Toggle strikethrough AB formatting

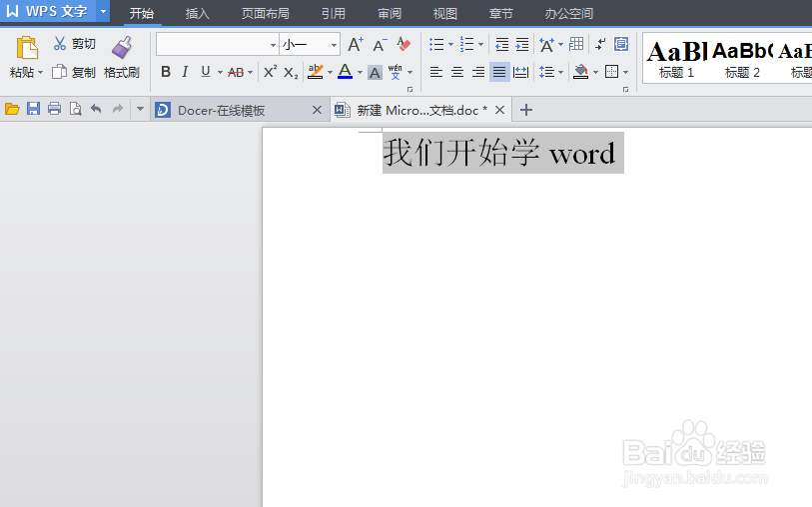[x=236, y=73]
